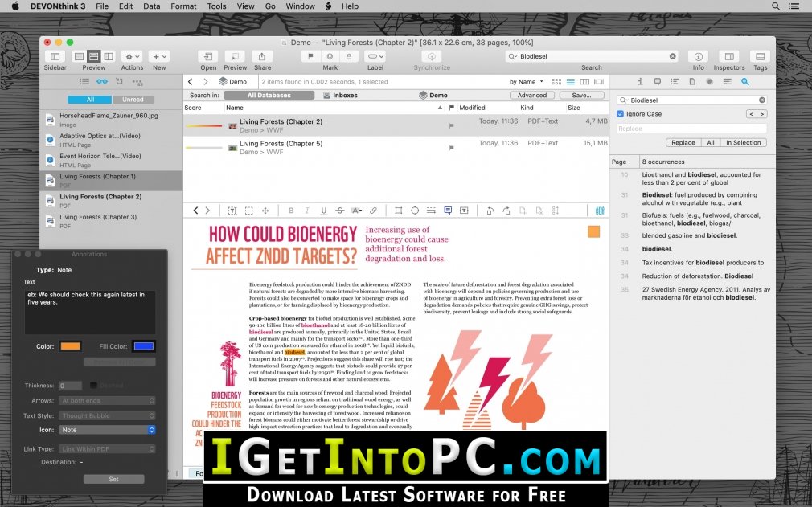Open the Tools menu

click(216, 6)
